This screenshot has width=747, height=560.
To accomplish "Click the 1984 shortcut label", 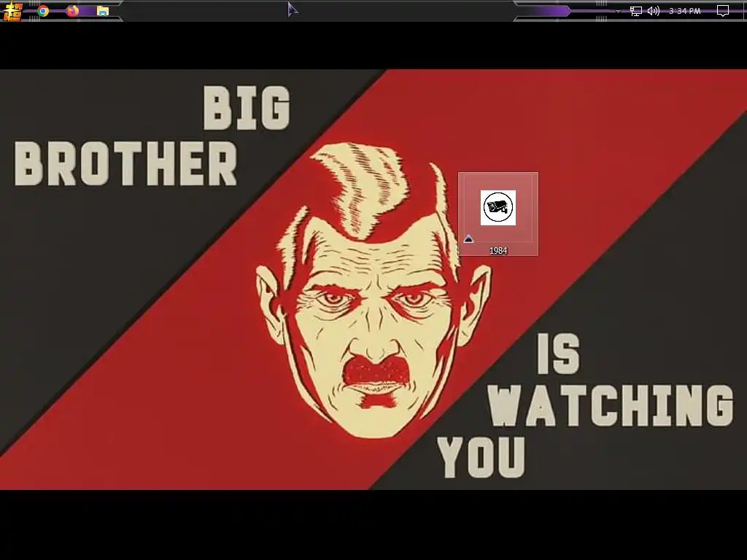I will [498, 251].
